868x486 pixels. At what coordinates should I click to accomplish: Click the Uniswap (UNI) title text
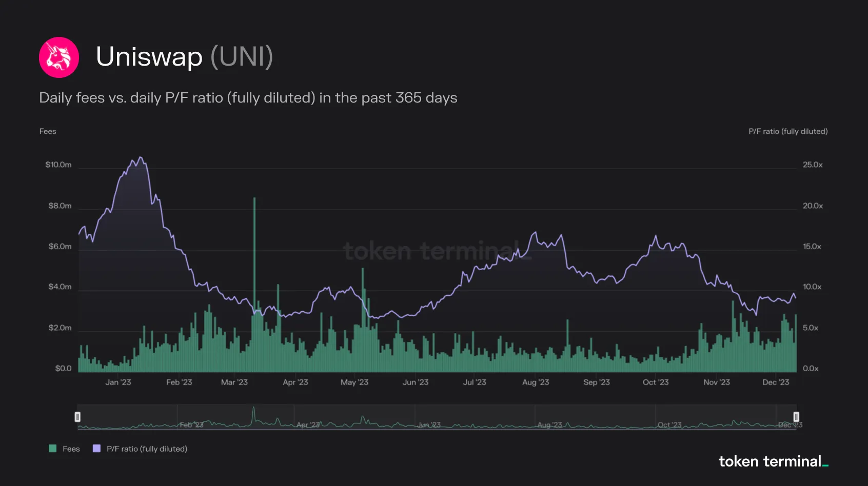click(x=184, y=56)
